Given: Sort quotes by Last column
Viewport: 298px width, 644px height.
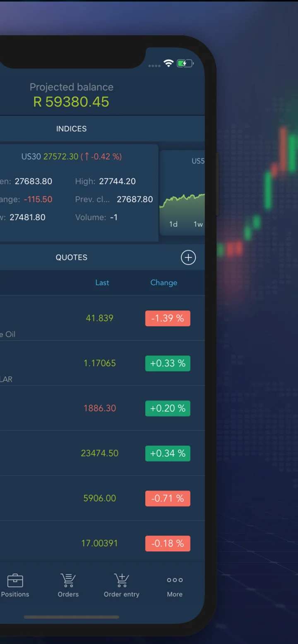Looking at the screenshot, I should point(102,283).
